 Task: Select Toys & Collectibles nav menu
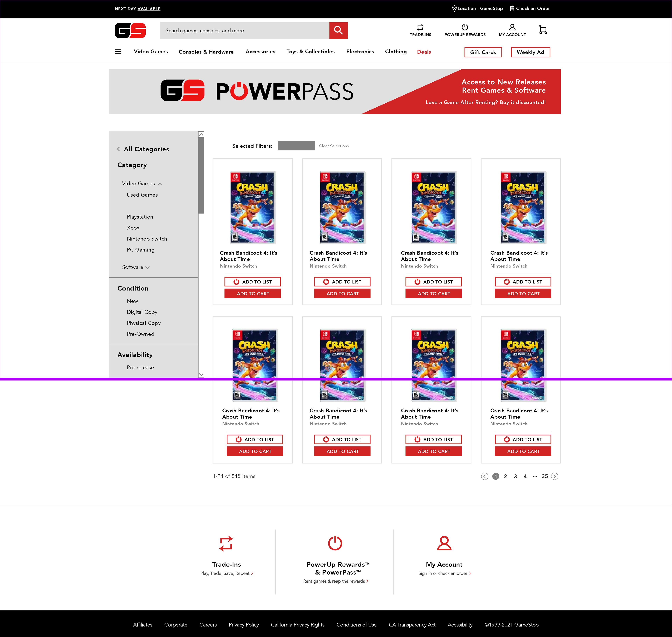[x=310, y=52]
